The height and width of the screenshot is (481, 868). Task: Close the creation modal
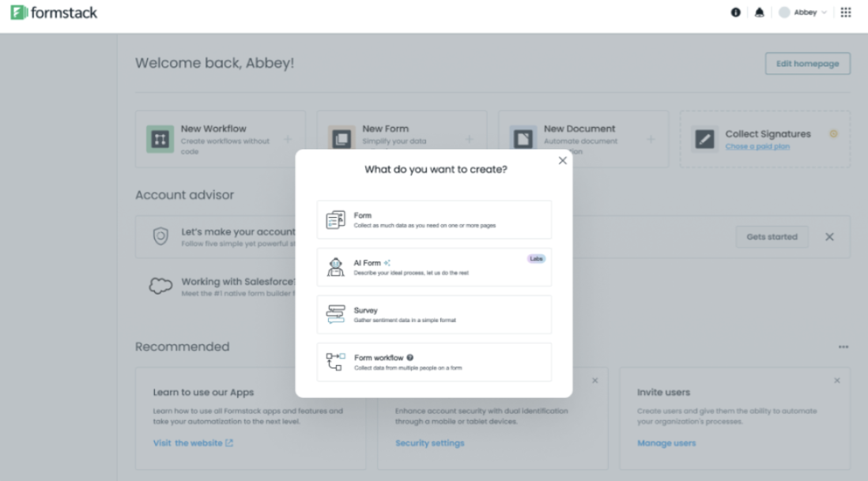tap(562, 160)
